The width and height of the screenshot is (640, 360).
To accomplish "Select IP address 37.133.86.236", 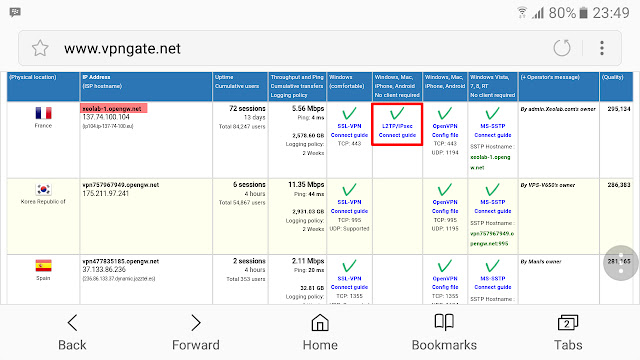I will 104,269.
